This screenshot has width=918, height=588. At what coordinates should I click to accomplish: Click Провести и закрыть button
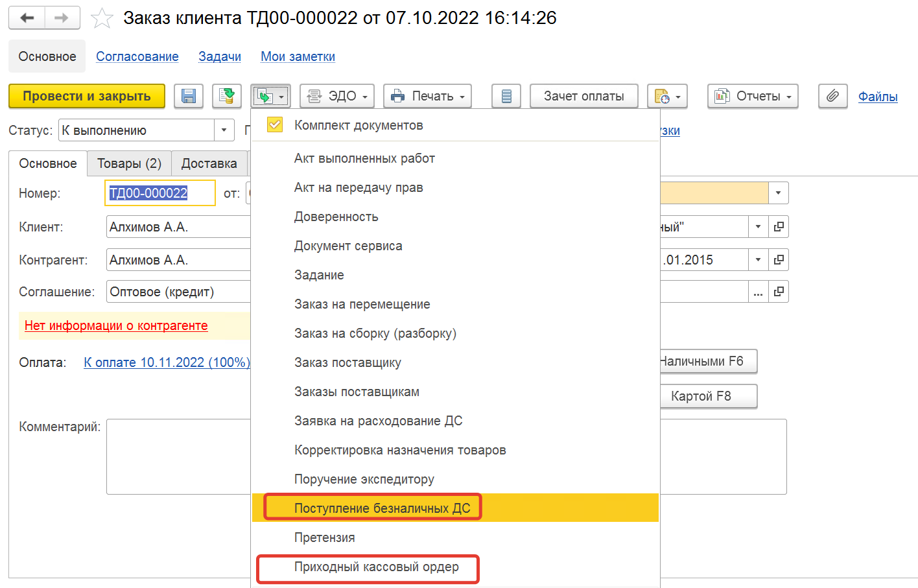[87, 96]
